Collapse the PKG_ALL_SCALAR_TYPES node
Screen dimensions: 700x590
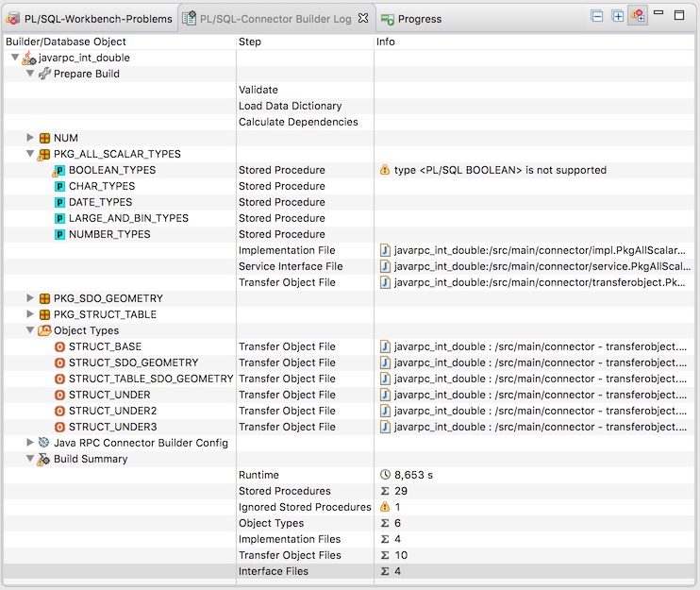click(x=30, y=153)
